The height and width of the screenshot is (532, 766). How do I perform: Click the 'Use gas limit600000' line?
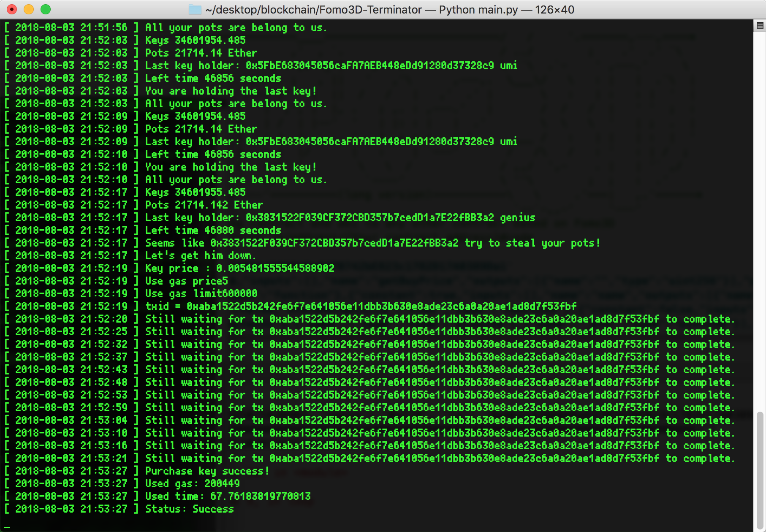pos(131,293)
